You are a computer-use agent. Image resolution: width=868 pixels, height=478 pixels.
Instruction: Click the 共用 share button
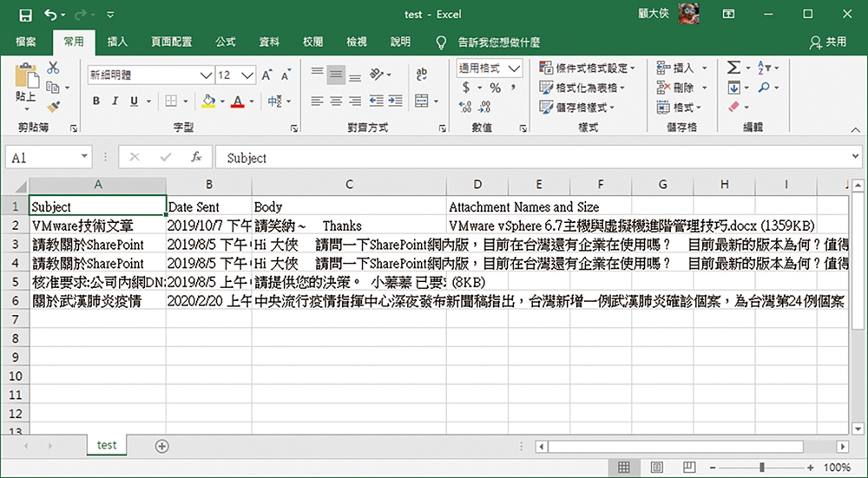[x=828, y=42]
